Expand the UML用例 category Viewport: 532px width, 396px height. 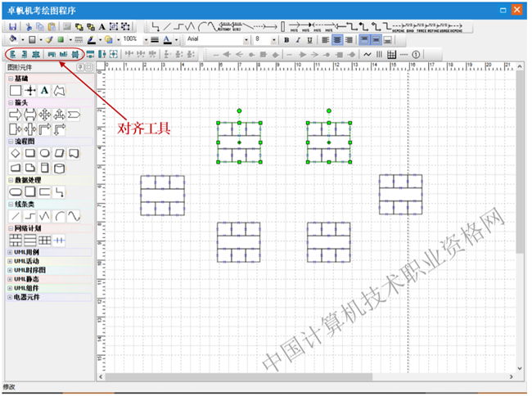pos(10,252)
